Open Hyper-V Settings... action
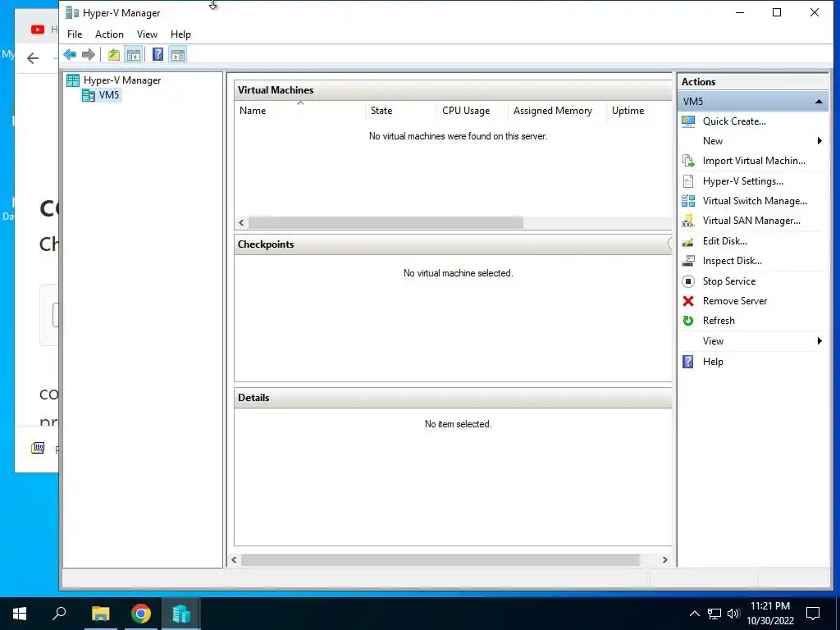The height and width of the screenshot is (630, 840). (743, 181)
